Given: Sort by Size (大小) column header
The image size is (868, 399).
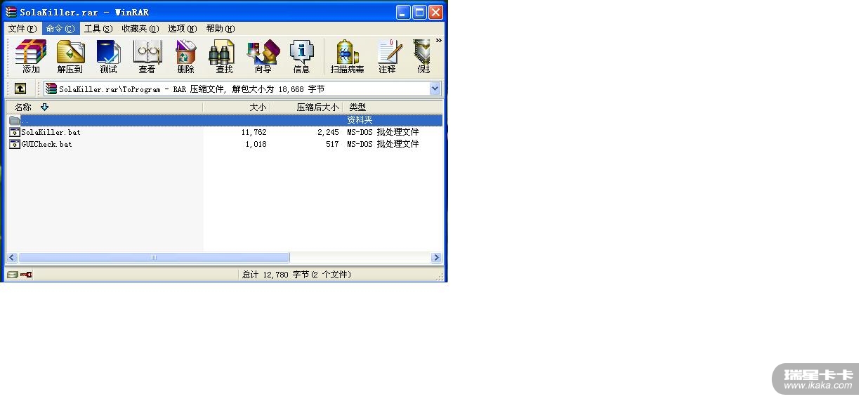Looking at the screenshot, I should pos(237,107).
